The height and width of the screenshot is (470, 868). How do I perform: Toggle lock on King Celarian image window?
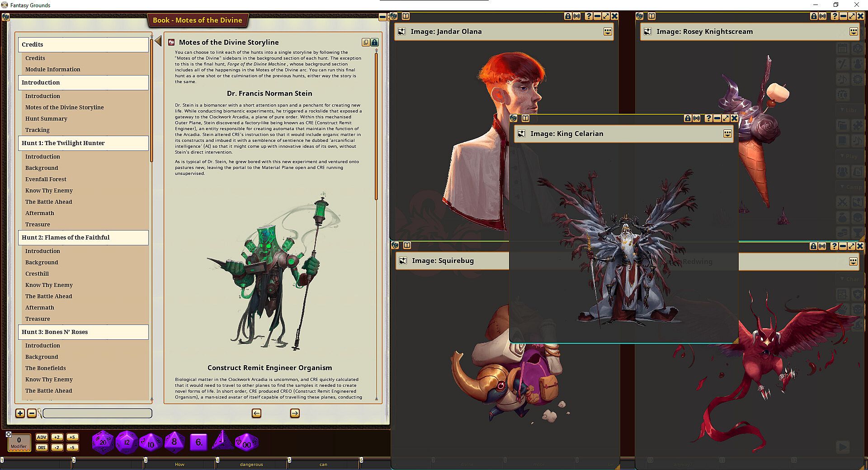click(x=688, y=118)
